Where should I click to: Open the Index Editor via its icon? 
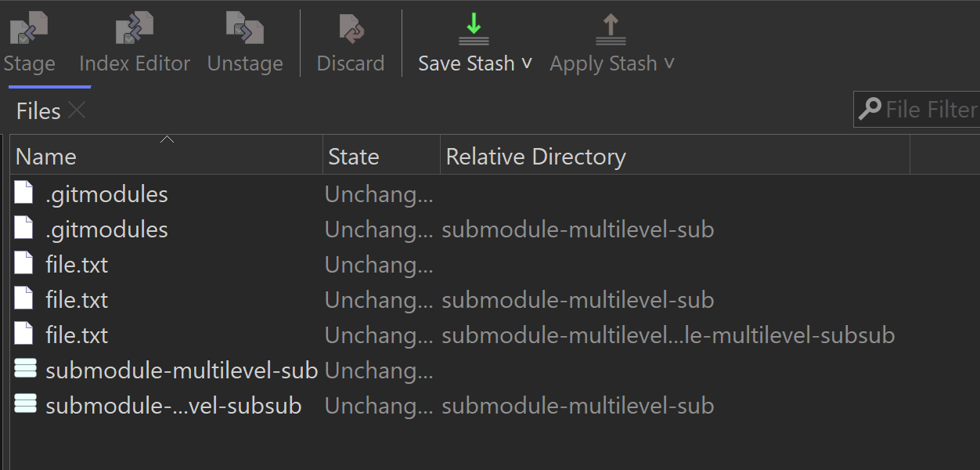(133, 29)
